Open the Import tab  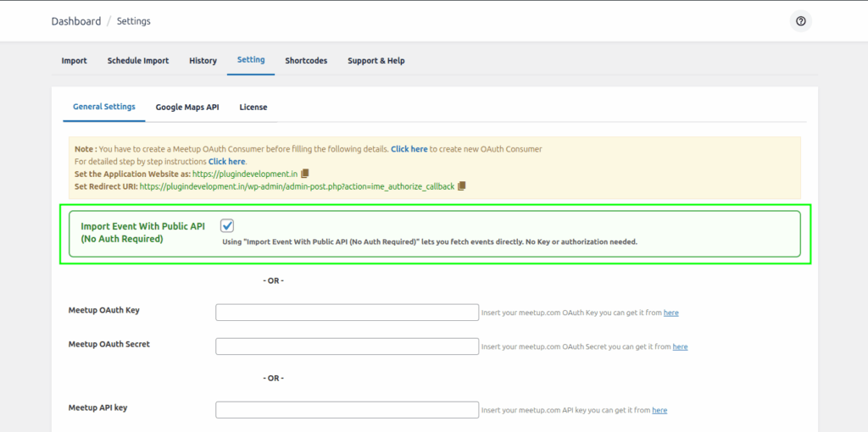[x=74, y=61]
